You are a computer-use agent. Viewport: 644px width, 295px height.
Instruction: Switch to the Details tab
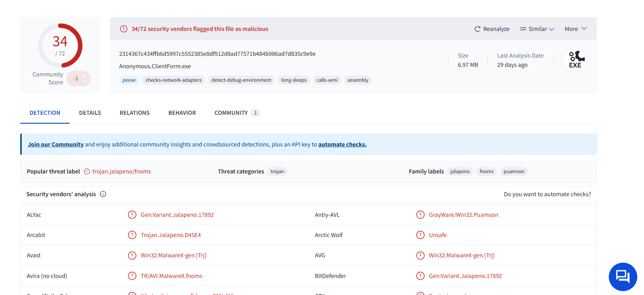pos(90,113)
